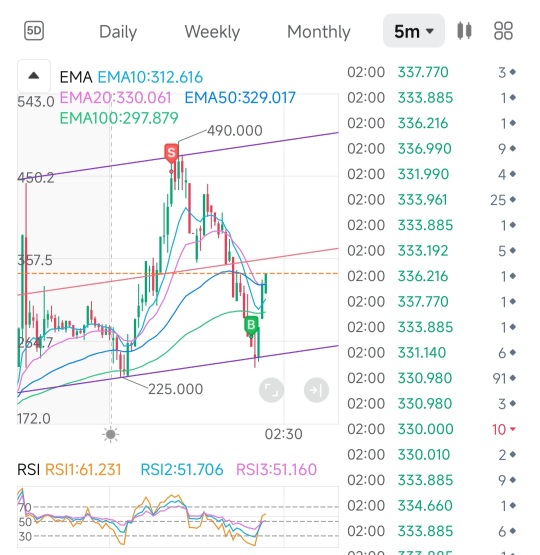
Task: Switch to the Daily chart tab
Action: pos(118,32)
